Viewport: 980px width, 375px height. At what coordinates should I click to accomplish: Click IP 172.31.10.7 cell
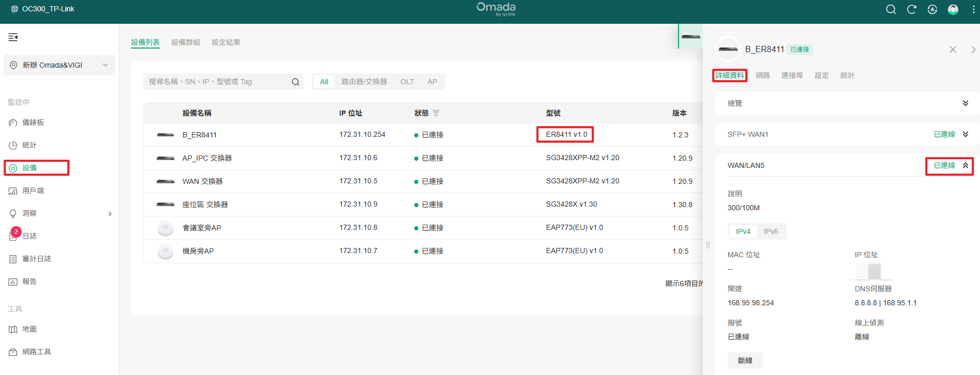coord(358,251)
